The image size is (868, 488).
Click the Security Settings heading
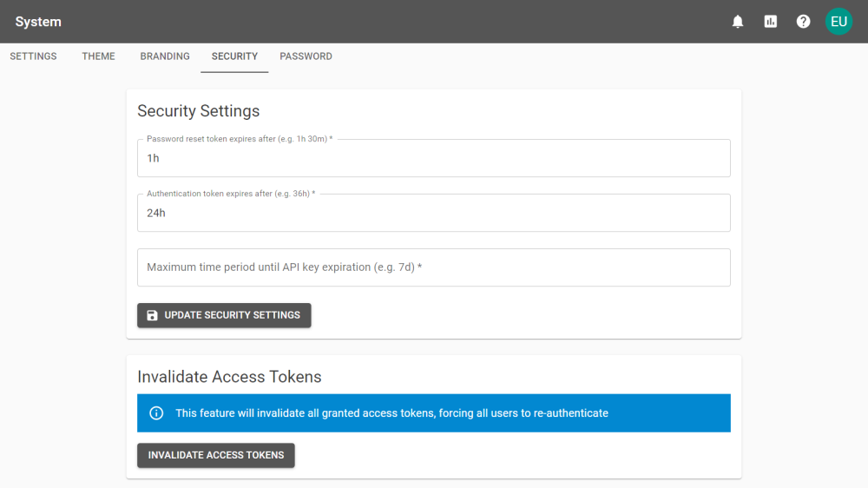pos(198,111)
